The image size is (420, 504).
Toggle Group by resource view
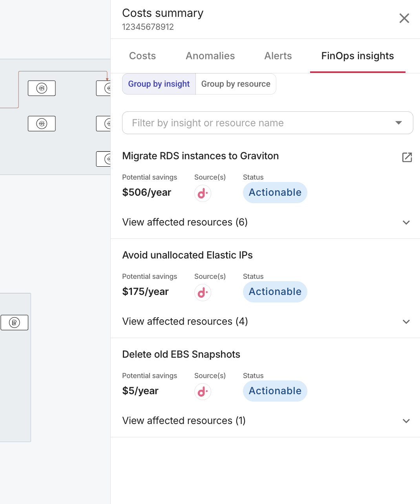(x=236, y=84)
